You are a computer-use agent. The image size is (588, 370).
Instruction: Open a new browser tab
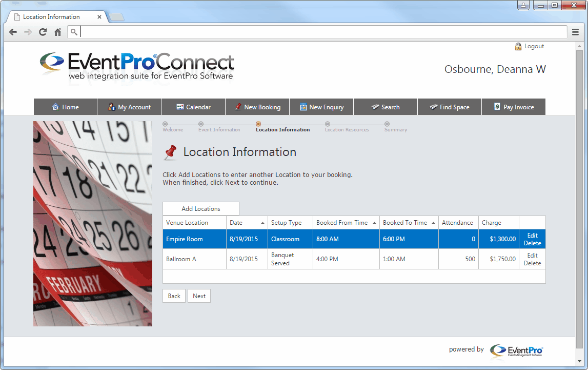[x=116, y=17]
